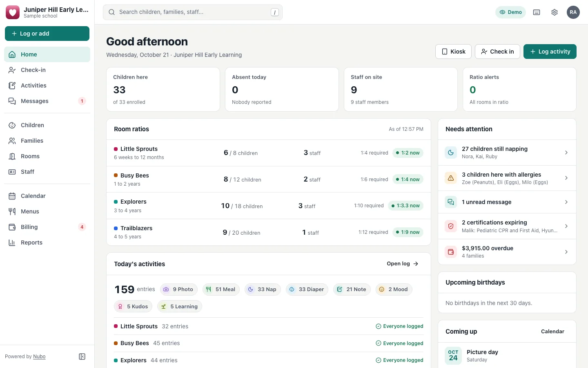The width and height of the screenshot is (588, 368).
Task: Expand the children with allergies chevron
Action: click(566, 178)
